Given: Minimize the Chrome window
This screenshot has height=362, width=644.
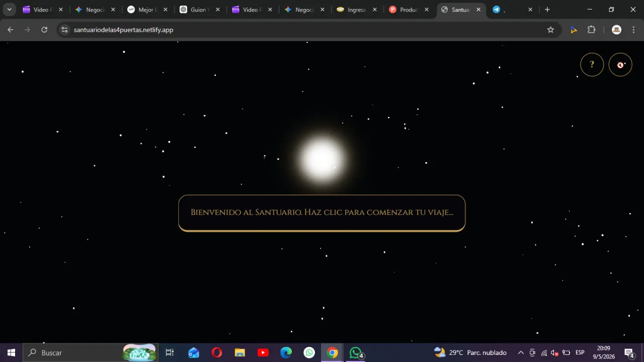Looking at the screenshot, I should click(590, 10).
